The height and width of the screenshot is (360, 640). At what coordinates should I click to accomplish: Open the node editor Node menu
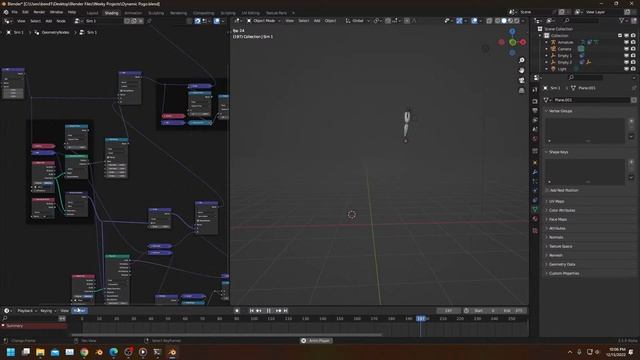click(61, 21)
